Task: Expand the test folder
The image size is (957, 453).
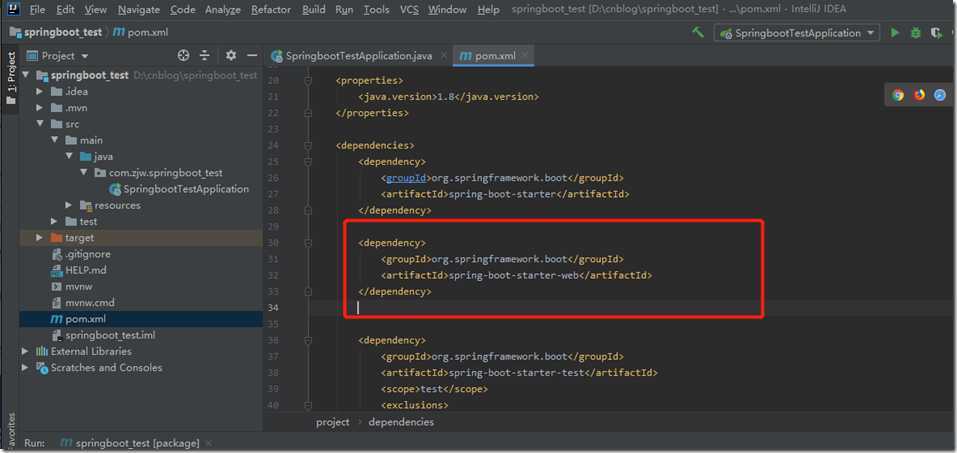Action: point(54,221)
